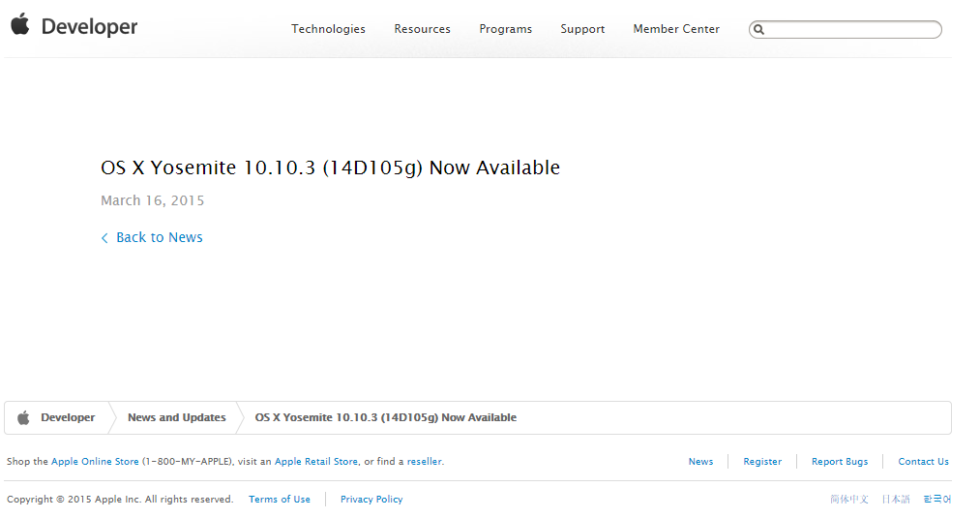Open the Support page
The height and width of the screenshot is (518, 980).
tap(582, 29)
